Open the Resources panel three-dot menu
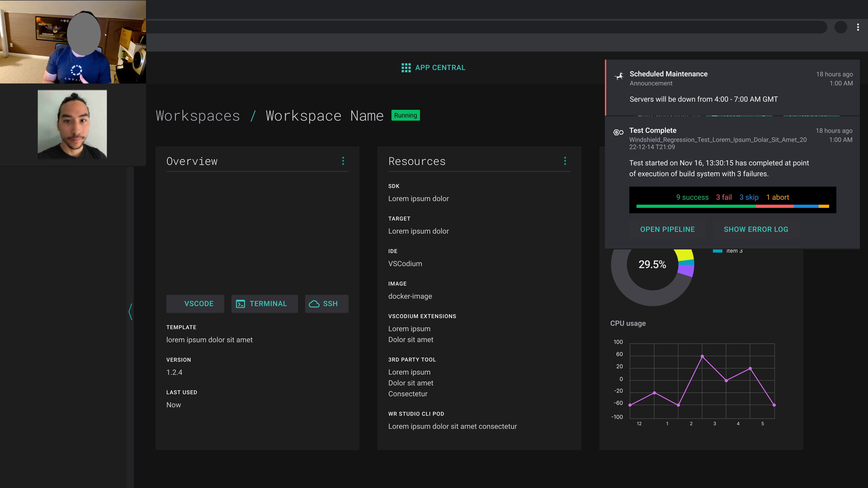Image resolution: width=868 pixels, height=488 pixels. [565, 161]
